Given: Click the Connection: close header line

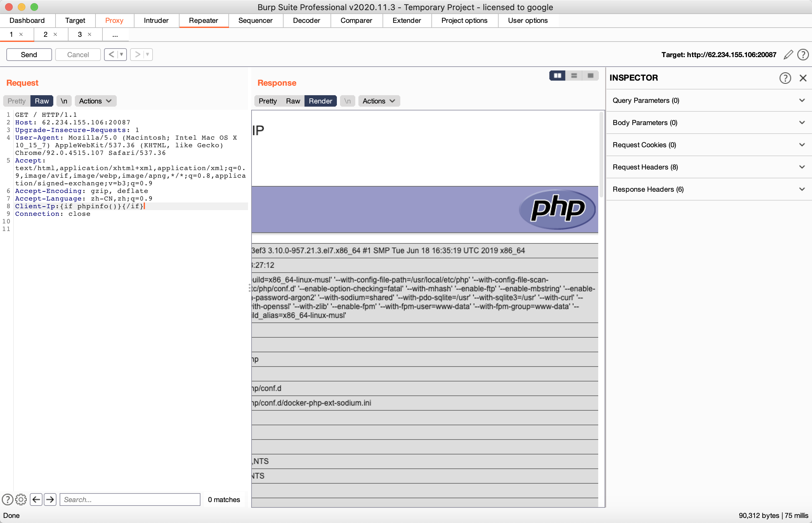Looking at the screenshot, I should 53,214.
